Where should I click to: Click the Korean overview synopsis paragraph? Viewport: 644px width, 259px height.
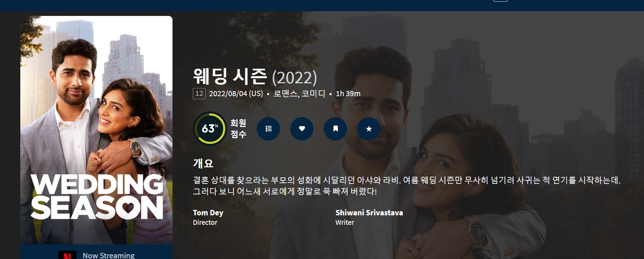click(407, 186)
